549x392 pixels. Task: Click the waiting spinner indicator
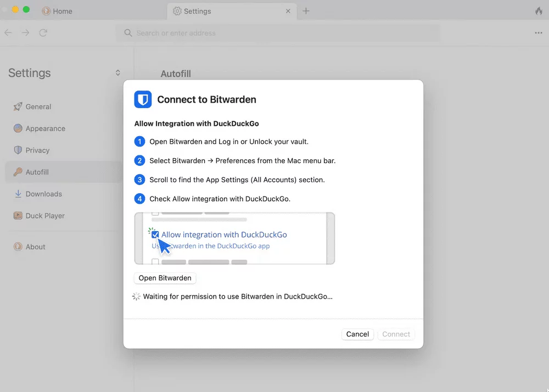[136, 296]
